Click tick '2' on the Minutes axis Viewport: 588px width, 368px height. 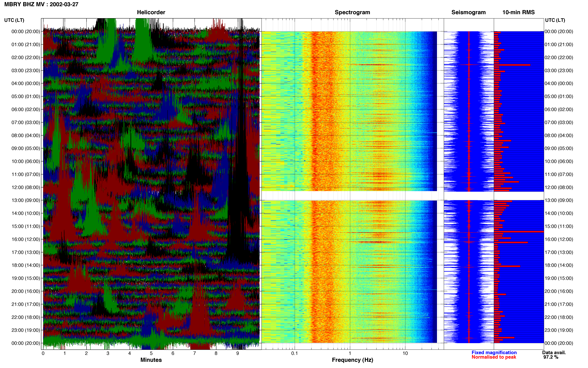pyautogui.click(x=86, y=353)
